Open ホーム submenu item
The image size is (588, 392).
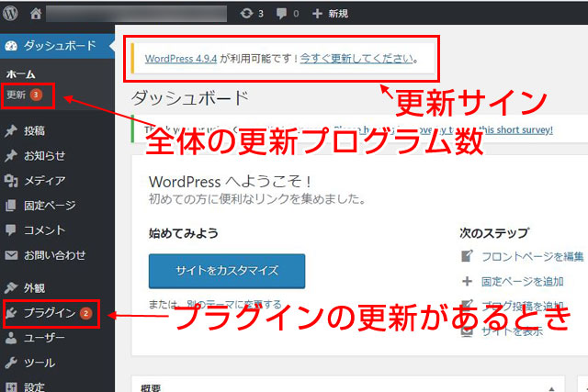(20, 74)
